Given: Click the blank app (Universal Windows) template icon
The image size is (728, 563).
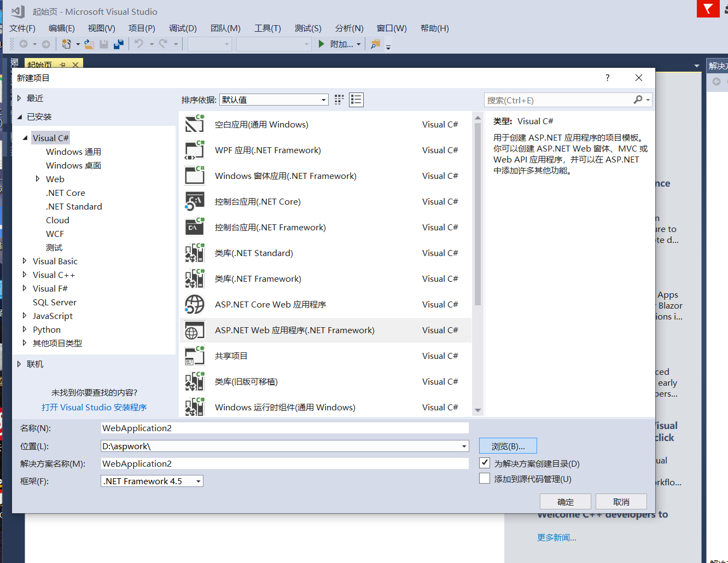Looking at the screenshot, I should pos(195,124).
